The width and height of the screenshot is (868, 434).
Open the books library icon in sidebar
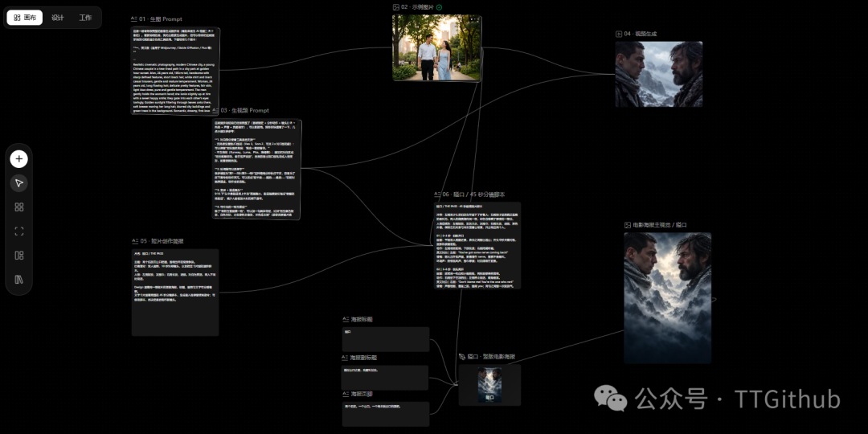point(18,279)
